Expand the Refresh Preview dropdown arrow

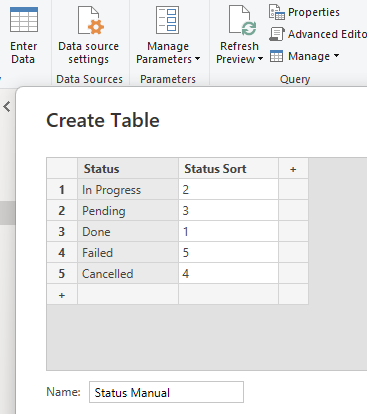coord(260,59)
